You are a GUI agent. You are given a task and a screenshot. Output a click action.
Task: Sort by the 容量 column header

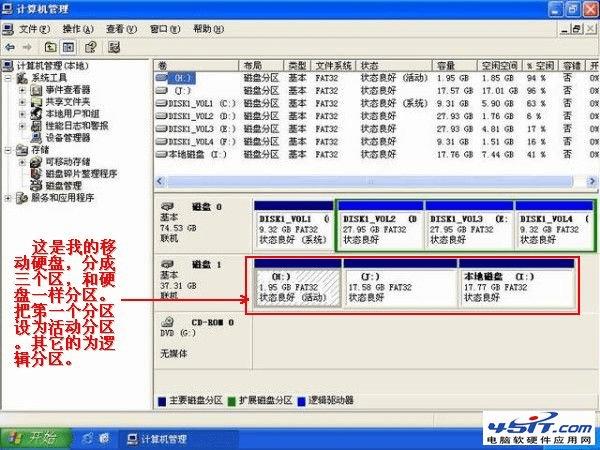tap(455, 65)
